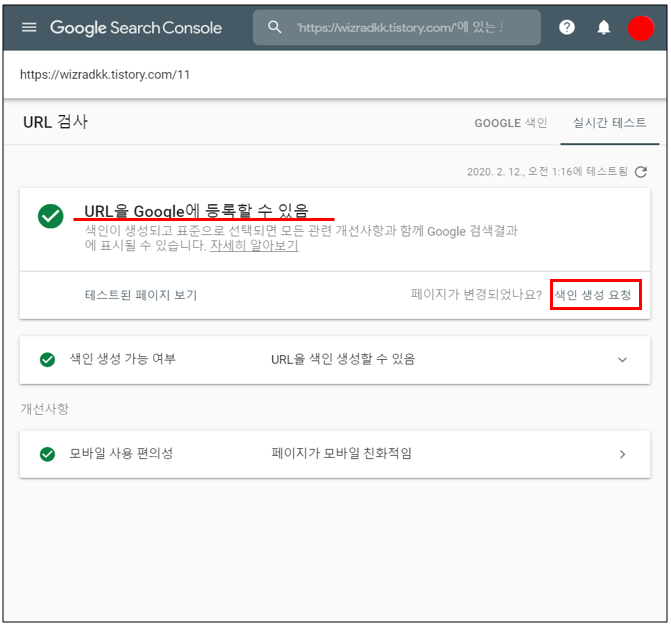Click the checkmark beside 모바일 사용 편의성

48,454
